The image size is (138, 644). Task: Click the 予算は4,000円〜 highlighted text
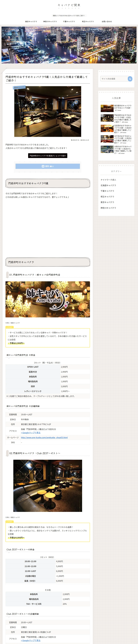[16, 538]
